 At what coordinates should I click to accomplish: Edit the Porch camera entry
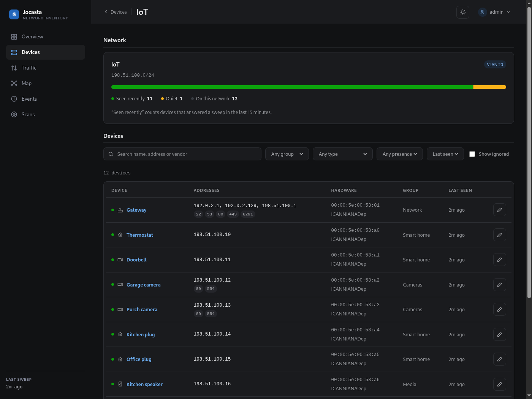tap(500, 309)
